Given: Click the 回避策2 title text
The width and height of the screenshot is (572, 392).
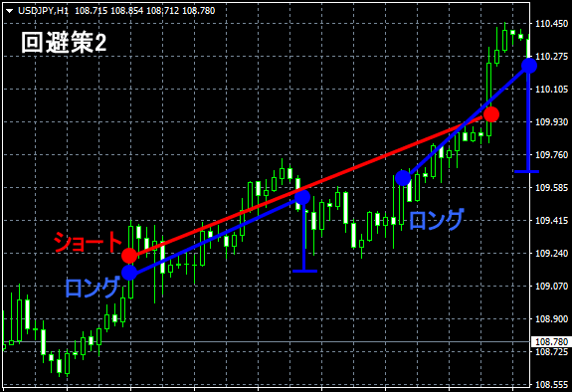Looking at the screenshot, I should 64,43.
